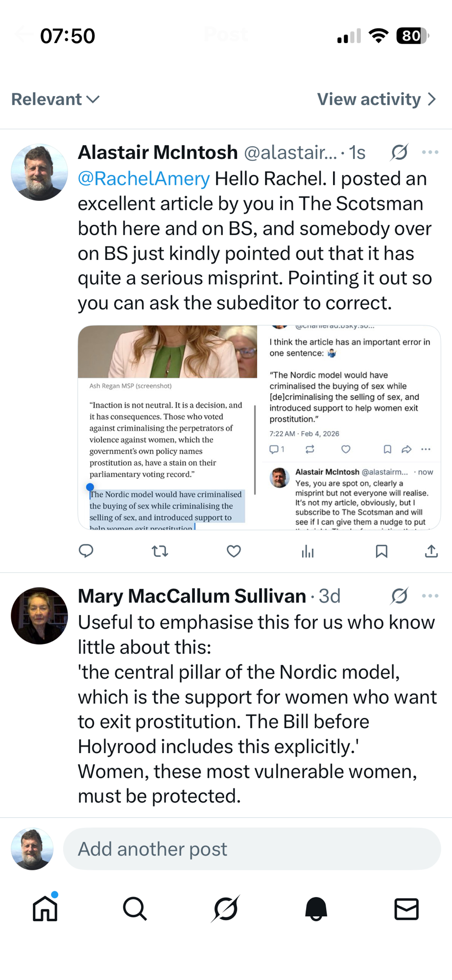The height and width of the screenshot is (980, 452).
Task: Reply to Alastair McIntosh's post
Action: click(x=86, y=551)
